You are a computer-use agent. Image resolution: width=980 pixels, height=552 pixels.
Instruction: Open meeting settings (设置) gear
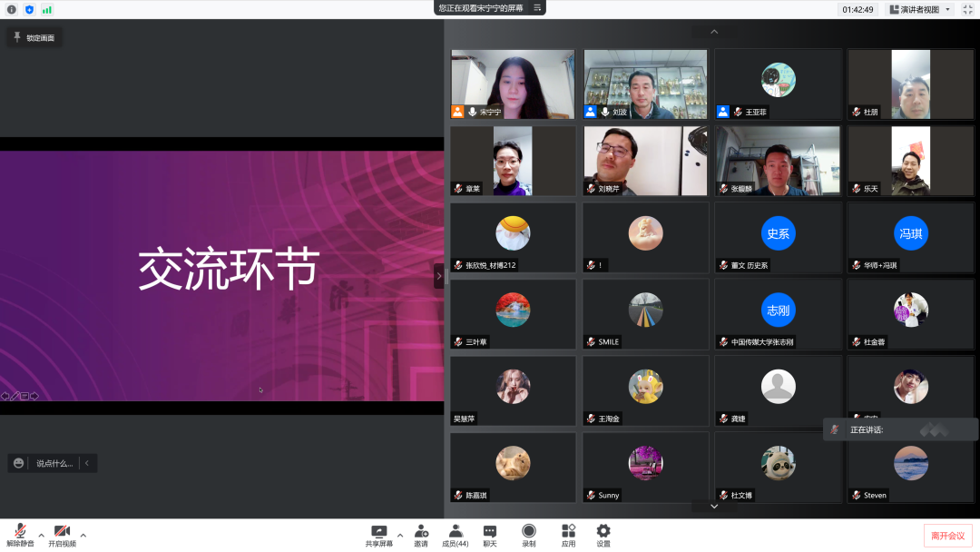603,535
